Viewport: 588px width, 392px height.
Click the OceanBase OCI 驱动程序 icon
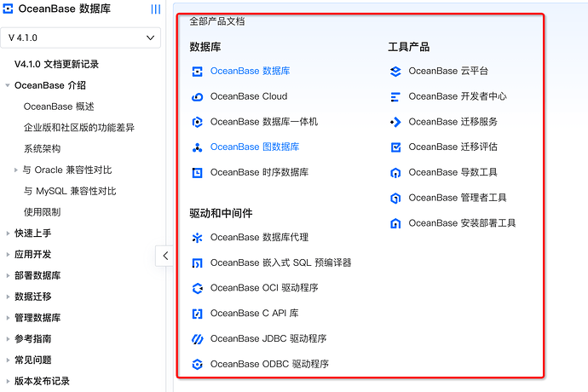197,288
